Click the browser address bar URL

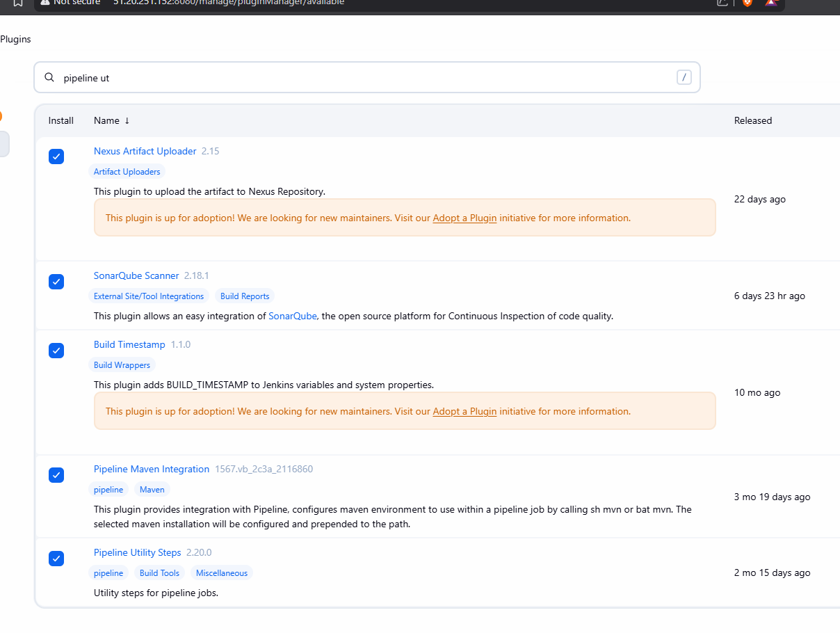(x=229, y=2)
